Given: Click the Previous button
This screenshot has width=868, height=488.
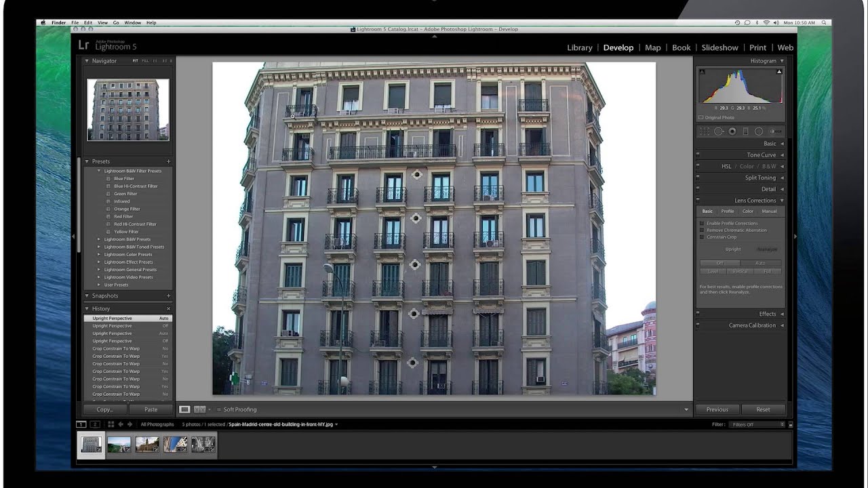Looking at the screenshot, I should (x=717, y=409).
